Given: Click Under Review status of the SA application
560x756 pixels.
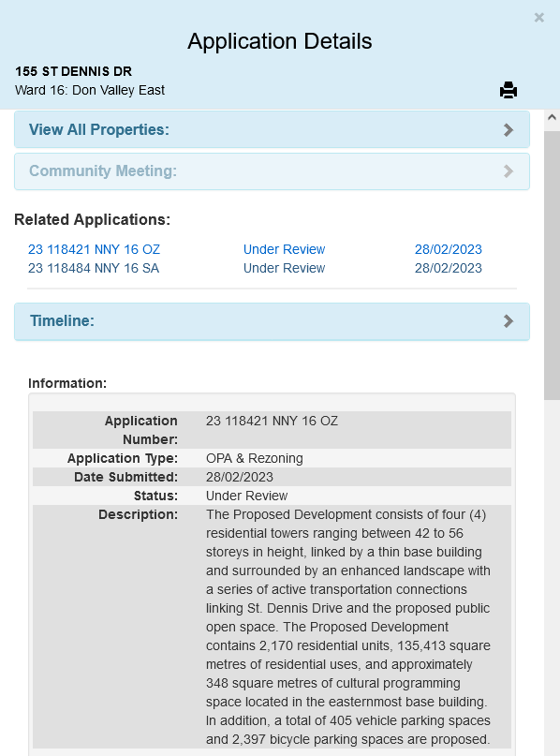Looking at the screenshot, I should coord(284,268).
